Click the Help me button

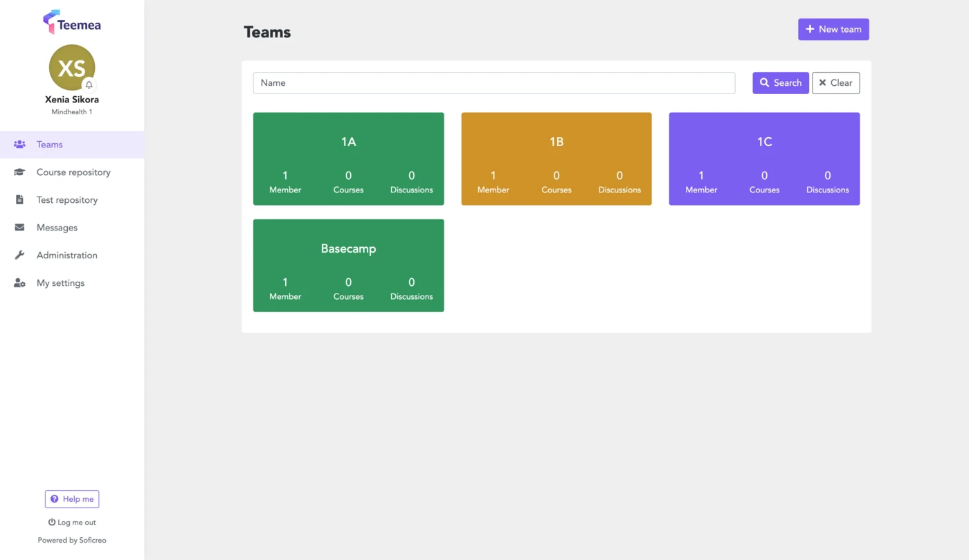click(x=72, y=499)
